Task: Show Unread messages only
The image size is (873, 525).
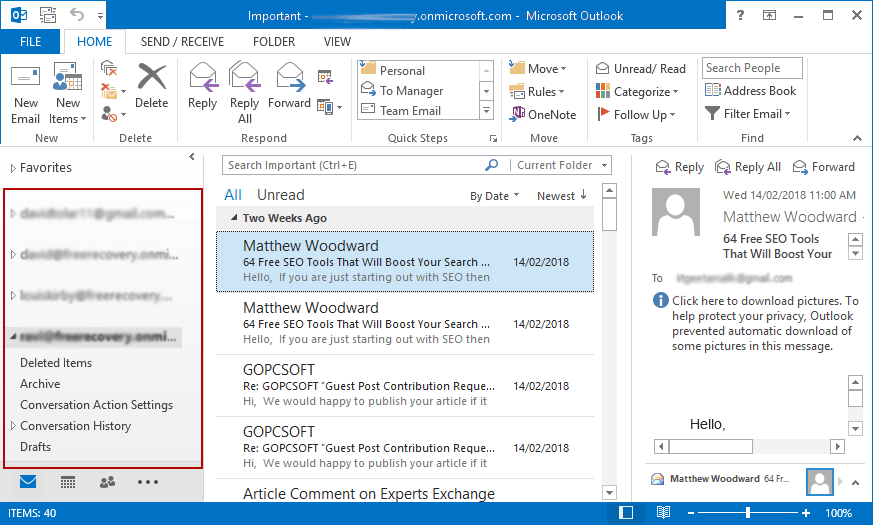Action: [281, 195]
